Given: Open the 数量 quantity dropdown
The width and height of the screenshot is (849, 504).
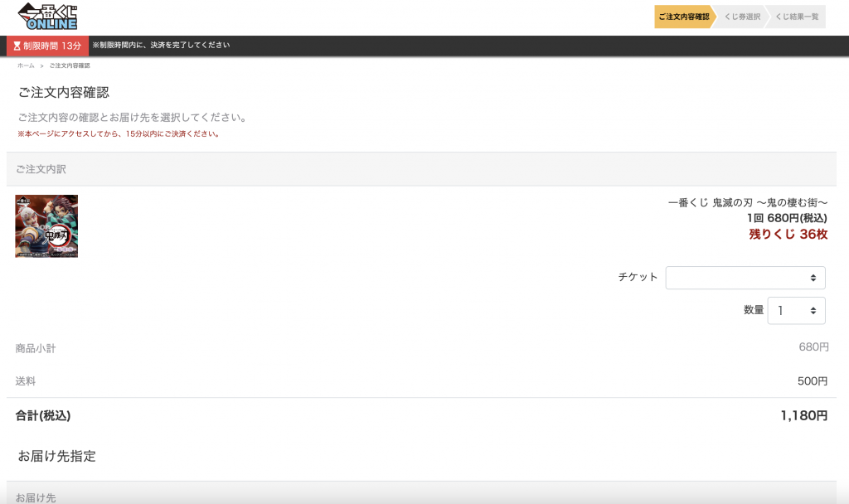Looking at the screenshot, I should pos(796,310).
